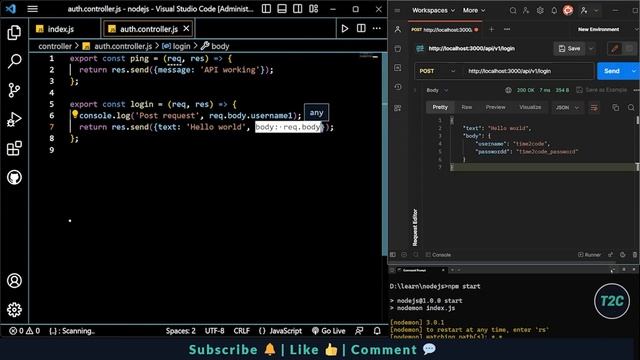Image resolution: width=640 pixels, height=360 pixels.
Task: Run the code with the play icon
Action: pyautogui.click(x=345, y=29)
